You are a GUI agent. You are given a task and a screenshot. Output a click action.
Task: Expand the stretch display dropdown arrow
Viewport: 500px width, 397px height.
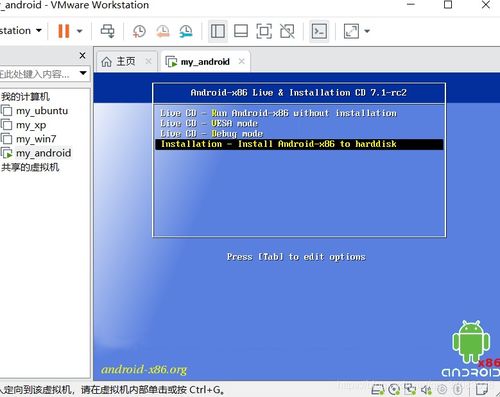pyautogui.click(x=367, y=31)
